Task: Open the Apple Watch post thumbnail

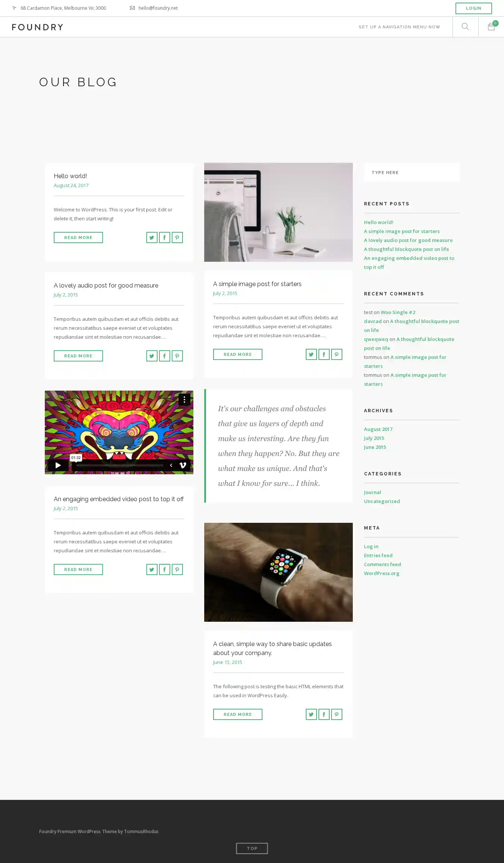Action: click(278, 572)
